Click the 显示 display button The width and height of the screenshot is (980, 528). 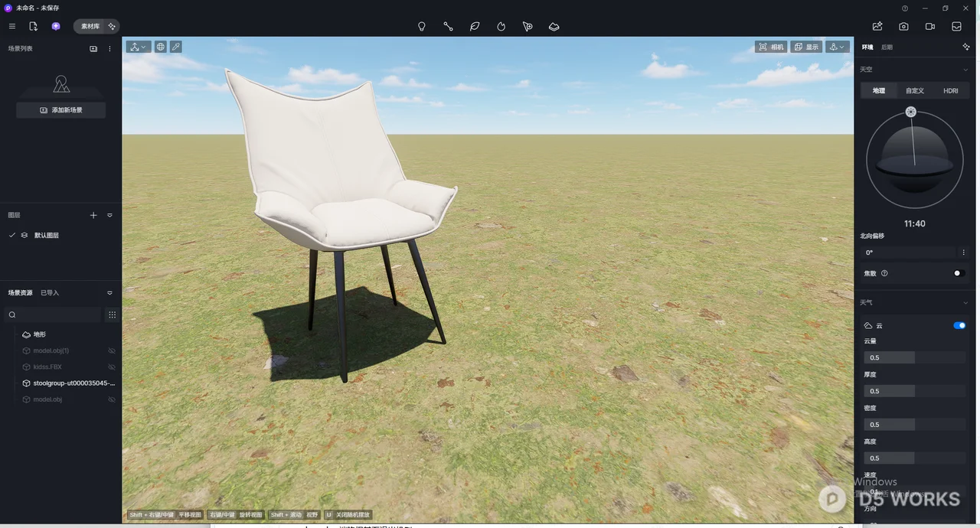(x=807, y=47)
